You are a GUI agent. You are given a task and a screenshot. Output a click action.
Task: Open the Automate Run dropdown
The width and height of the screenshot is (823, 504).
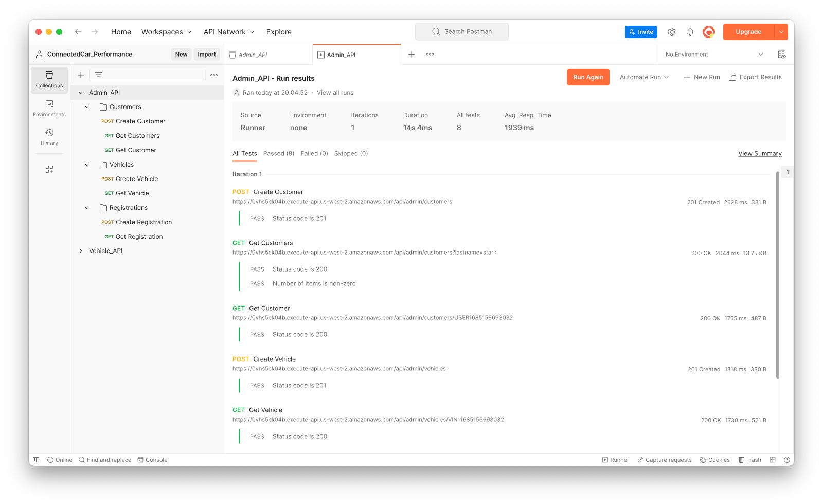(x=645, y=77)
